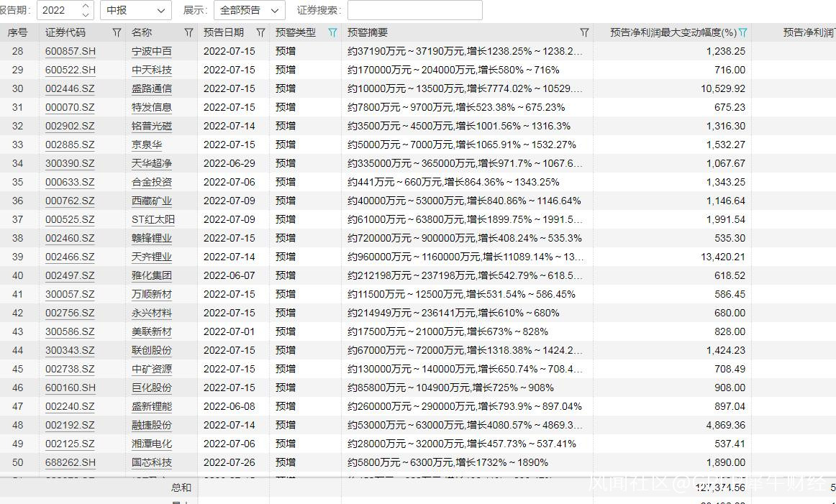Viewport: 836px width, 504px height.
Task: Select stock name 宁波中百
Action: pyautogui.click(x=152, y=51)
